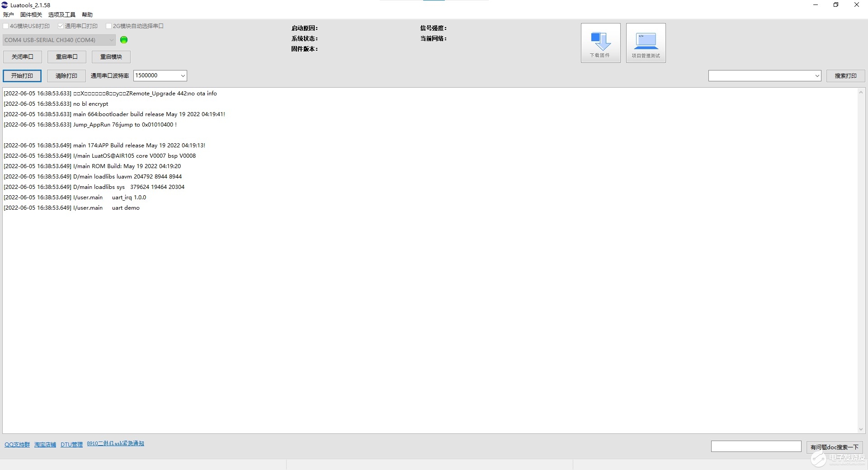Open the 淘宝店铺 link
Viewport: 868px width, 470px height.
pos(45,445)
